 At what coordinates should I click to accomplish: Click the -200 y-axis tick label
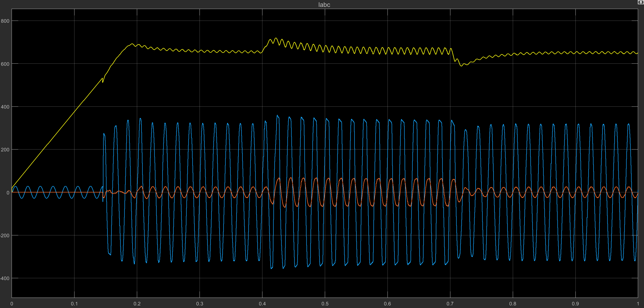tap(4, 235)
